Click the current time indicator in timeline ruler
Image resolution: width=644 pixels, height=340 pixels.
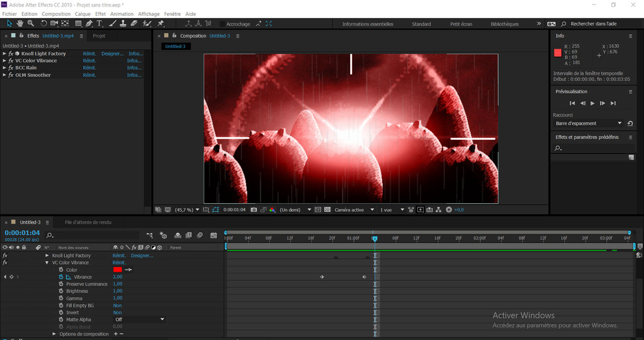(374, 239)
